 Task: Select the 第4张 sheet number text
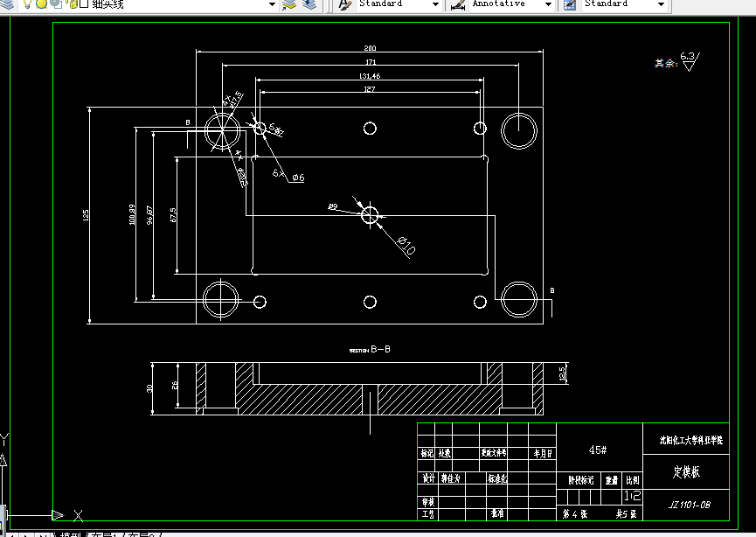[x=575, y=514]
